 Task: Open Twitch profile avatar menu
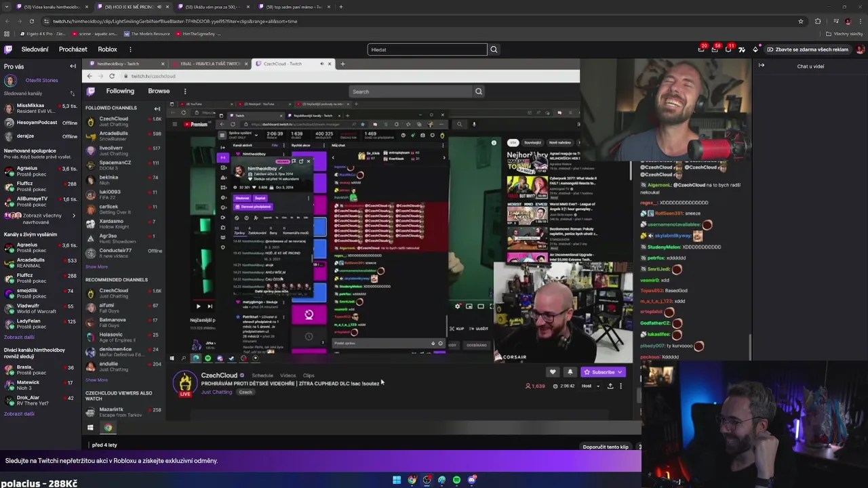(860, 49)
